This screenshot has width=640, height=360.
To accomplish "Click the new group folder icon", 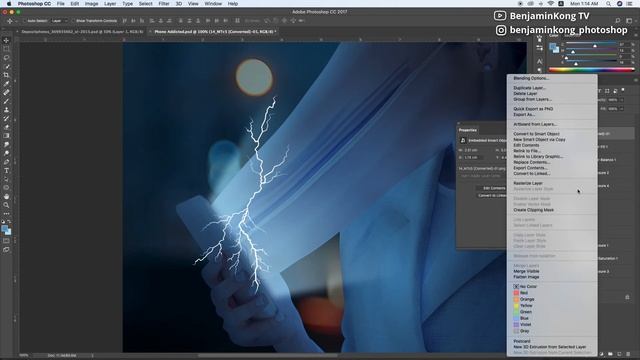I will tap(610, 354).
